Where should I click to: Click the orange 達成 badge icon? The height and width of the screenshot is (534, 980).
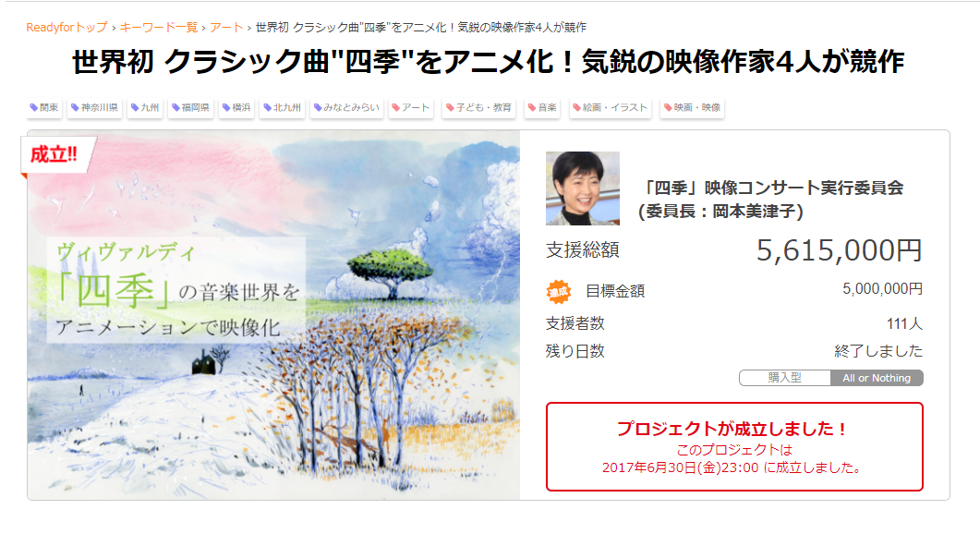pos(559,291)
